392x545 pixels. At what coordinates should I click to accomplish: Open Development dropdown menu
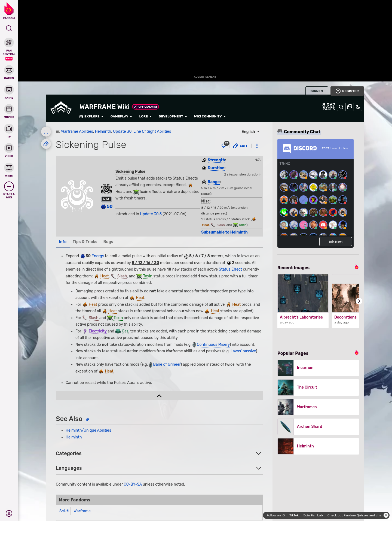(173, 116)
